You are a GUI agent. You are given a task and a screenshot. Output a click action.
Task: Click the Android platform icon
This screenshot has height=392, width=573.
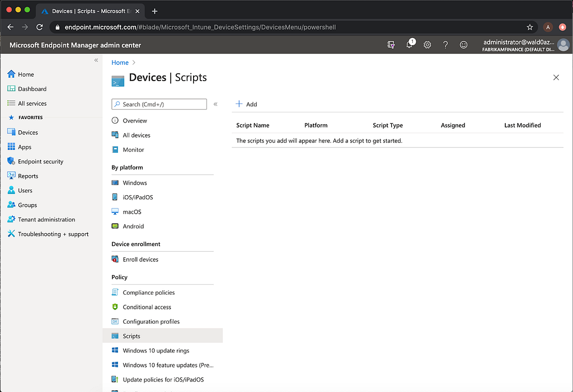coord(115,226)
